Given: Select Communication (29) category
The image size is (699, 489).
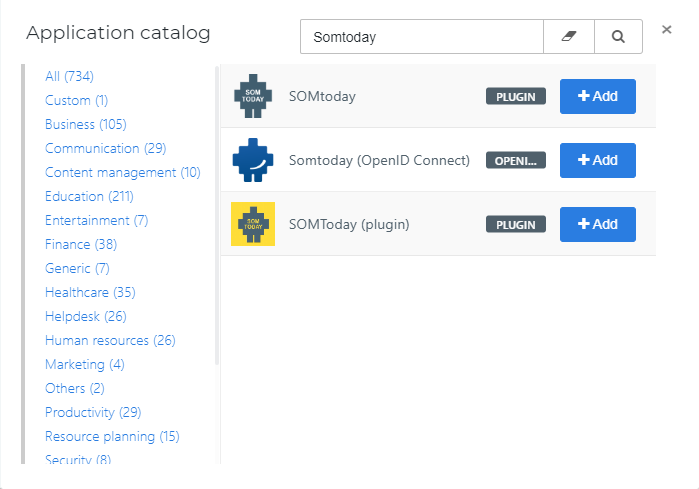Looking at the screenshot, I should [106, 148].
